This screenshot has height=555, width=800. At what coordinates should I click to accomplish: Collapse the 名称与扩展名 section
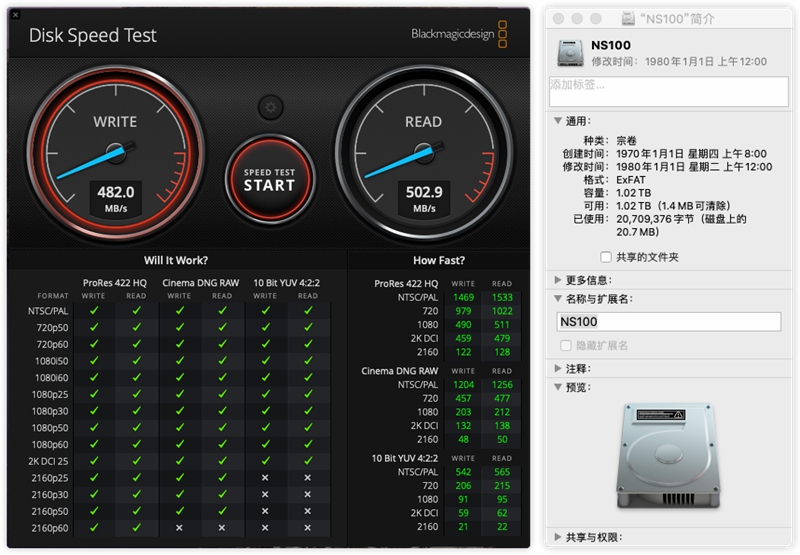(558, 298)
